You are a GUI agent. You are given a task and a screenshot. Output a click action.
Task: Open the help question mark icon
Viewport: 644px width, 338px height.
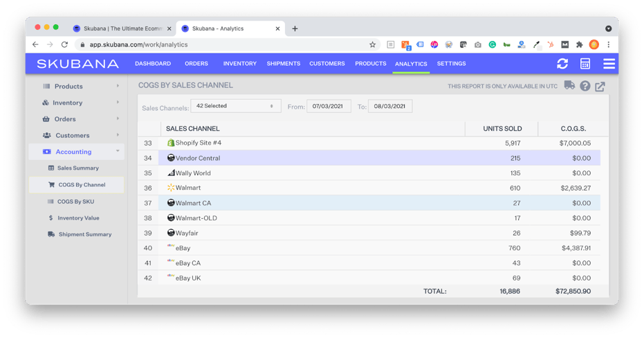click(585, 86)
